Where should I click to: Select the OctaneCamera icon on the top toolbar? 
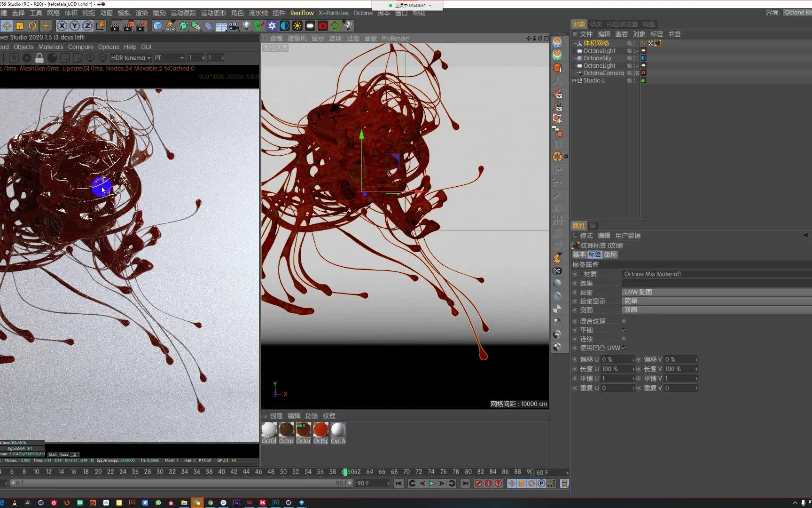(x=322, y=26)
